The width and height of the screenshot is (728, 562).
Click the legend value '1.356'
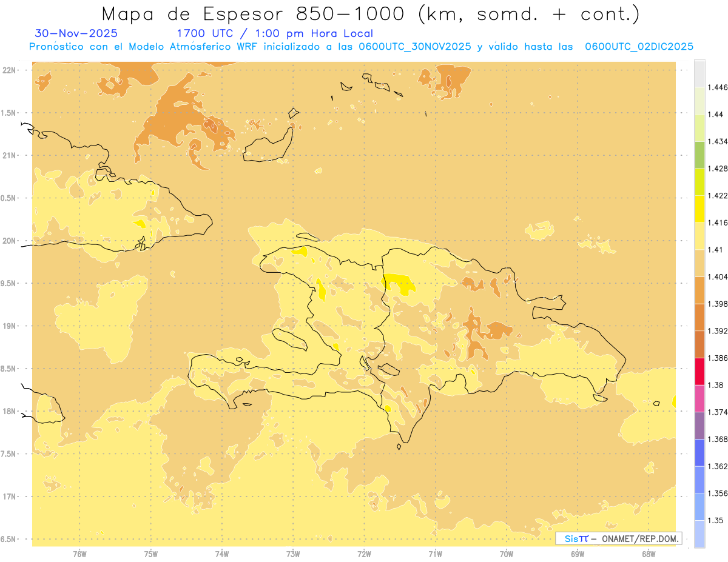718,493
